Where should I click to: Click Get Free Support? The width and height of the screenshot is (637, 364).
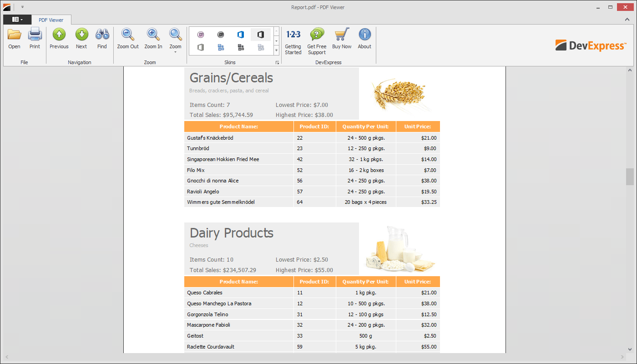pyautogui.click(x=317, y=39)
